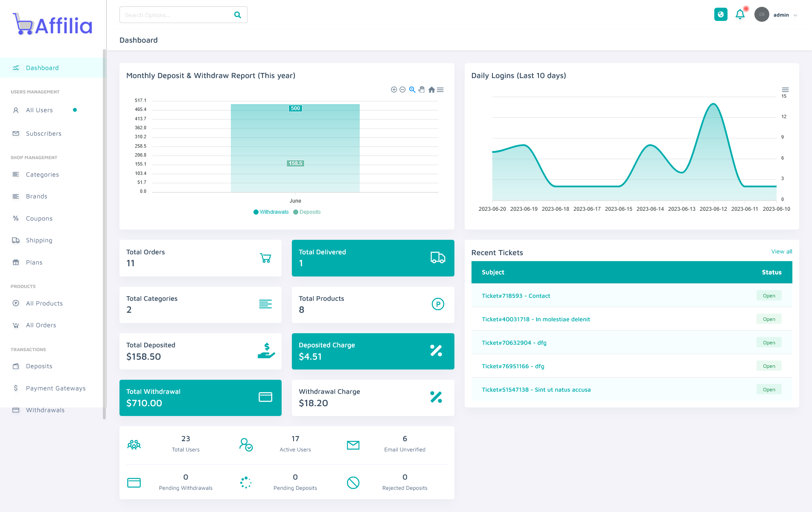Click the chart zoom in icon
Image resolution: width=812 pixels, height=512 pixels.
point(394,90)
